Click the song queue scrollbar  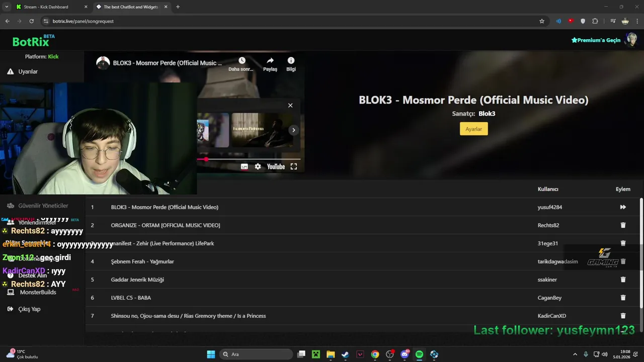[x=641, y=254]
